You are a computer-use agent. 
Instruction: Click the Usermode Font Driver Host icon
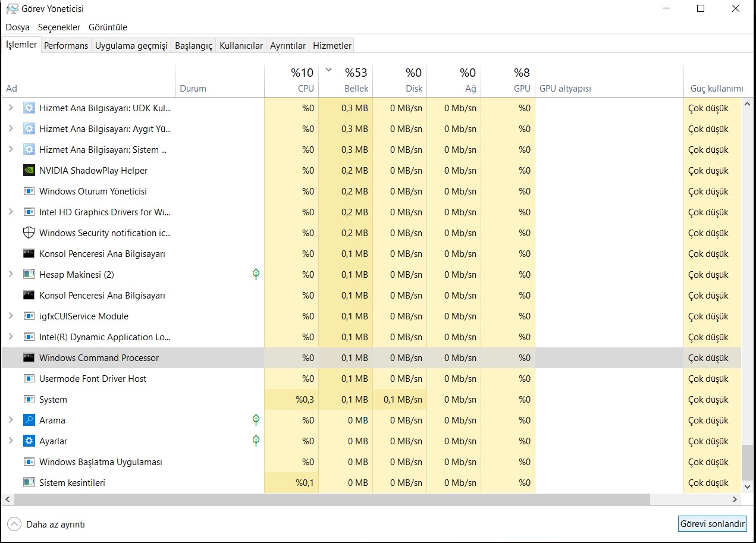(x=29, y=378)
